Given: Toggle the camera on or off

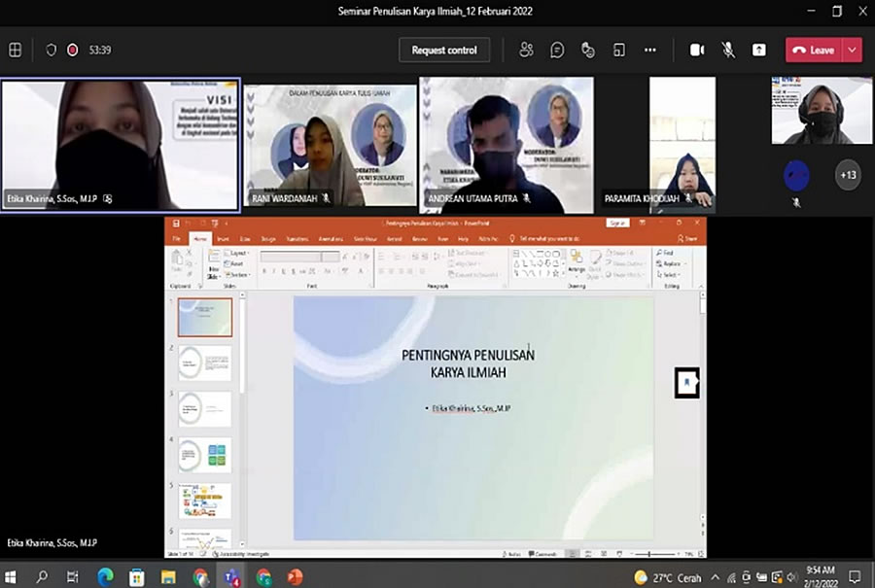Looking at the screenshot, I should (x=696, y=50).
